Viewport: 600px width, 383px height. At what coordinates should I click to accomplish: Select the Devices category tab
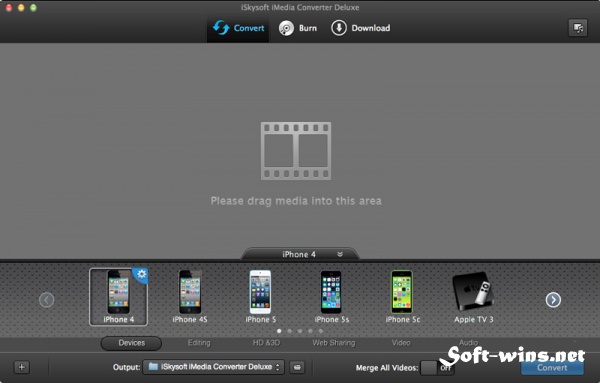[131, 343]
